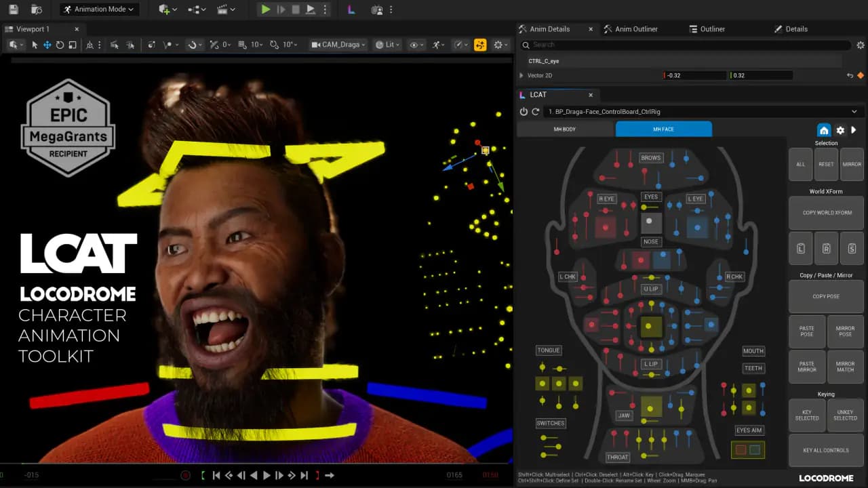Click the timeline record button
The width and height of the screenshot is (868, 488).
click(185, 475)
